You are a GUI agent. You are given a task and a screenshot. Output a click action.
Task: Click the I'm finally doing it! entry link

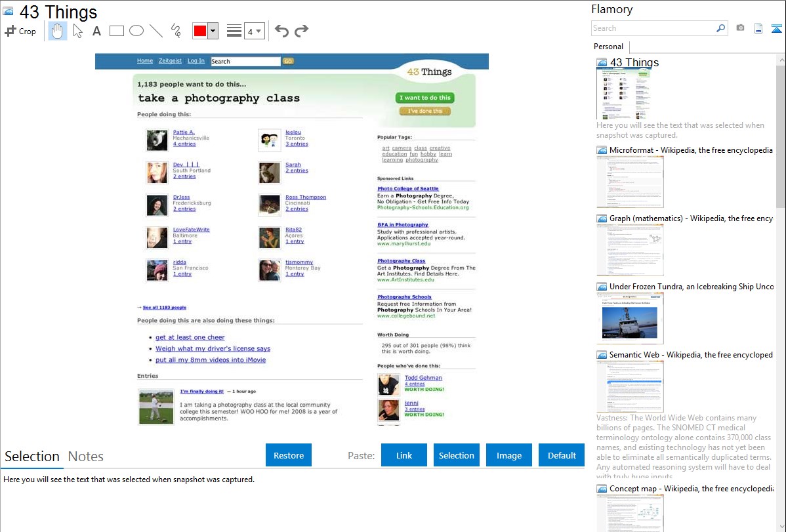(202, 392)
